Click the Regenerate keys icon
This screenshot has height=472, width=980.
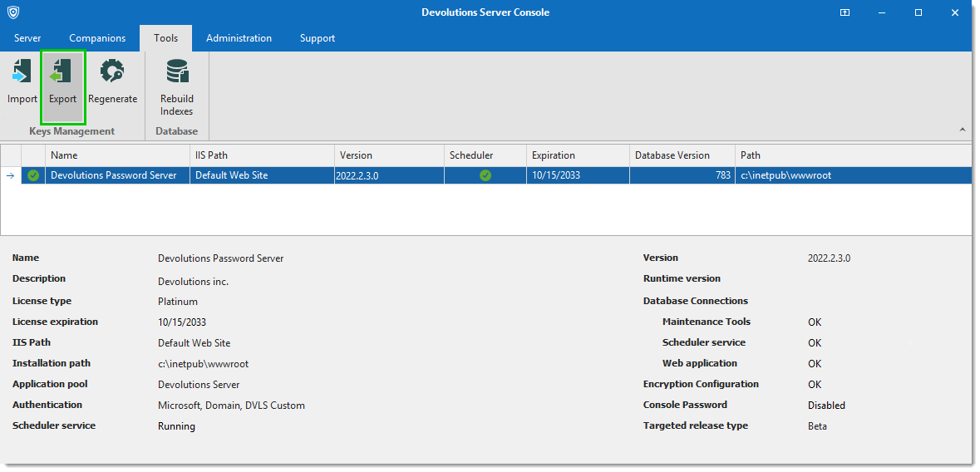tap(112, 73)
